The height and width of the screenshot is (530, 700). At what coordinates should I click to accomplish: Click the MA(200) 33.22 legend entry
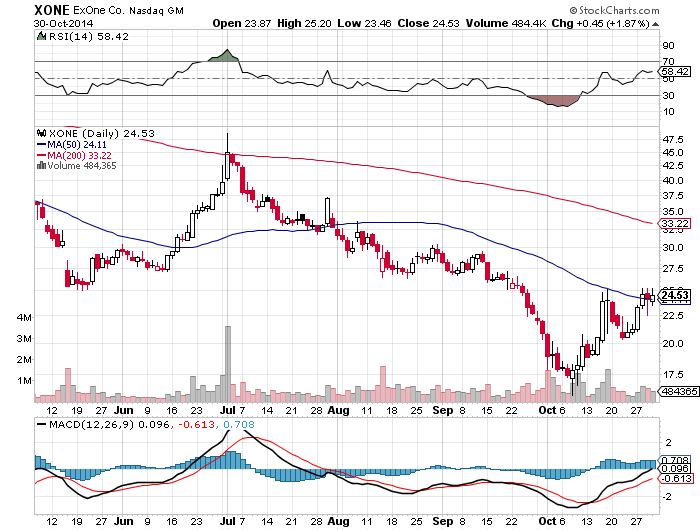[74, 155]
